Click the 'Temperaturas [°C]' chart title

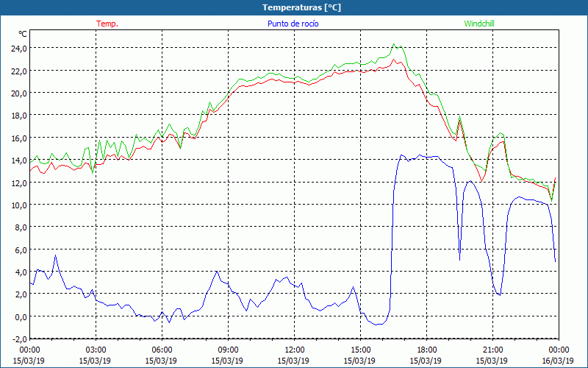coord(301,7)
